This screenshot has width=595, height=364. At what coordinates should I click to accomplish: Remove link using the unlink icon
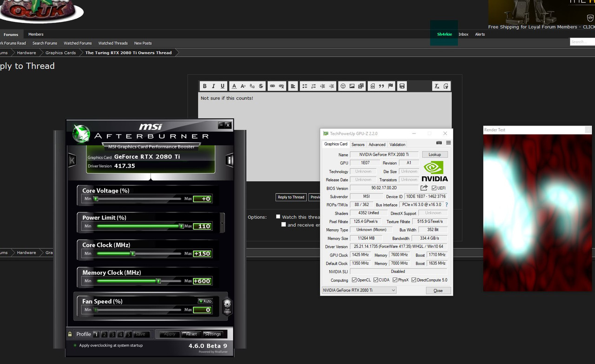tap(281, 86)
